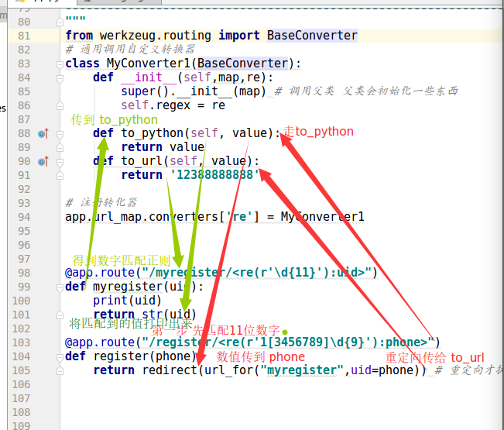
Task: Collapse the to_url method fold on line 90
Action: pos(60,162)
